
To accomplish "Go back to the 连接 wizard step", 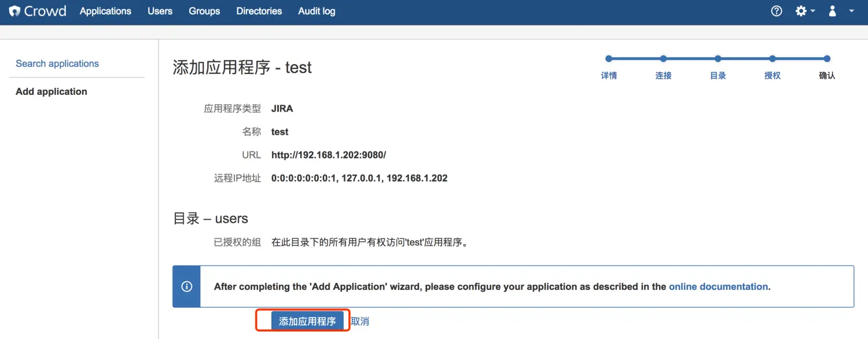I will pos(663,75).
